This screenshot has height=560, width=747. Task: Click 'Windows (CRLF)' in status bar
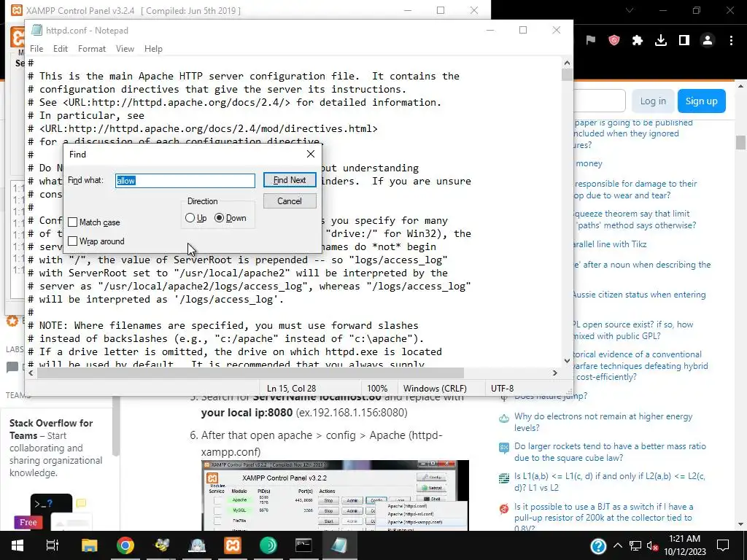coord(435,389)
